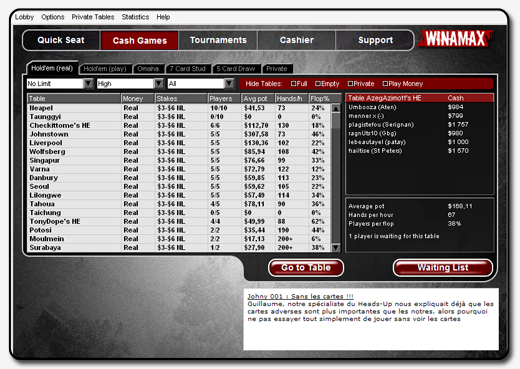Screen dimensions: 520x369
Task: Select the TonyDope's HE table row
Action: pos(179,221)
